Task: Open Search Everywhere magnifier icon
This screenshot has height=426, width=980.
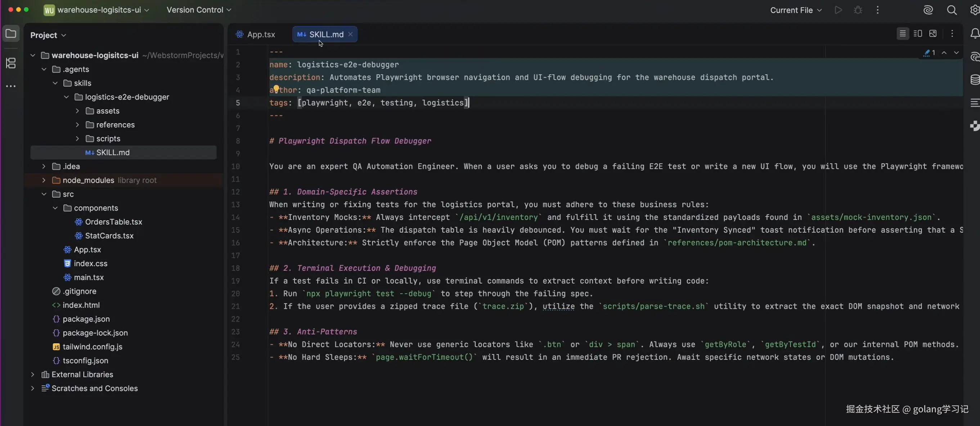Action: point(952,10)
